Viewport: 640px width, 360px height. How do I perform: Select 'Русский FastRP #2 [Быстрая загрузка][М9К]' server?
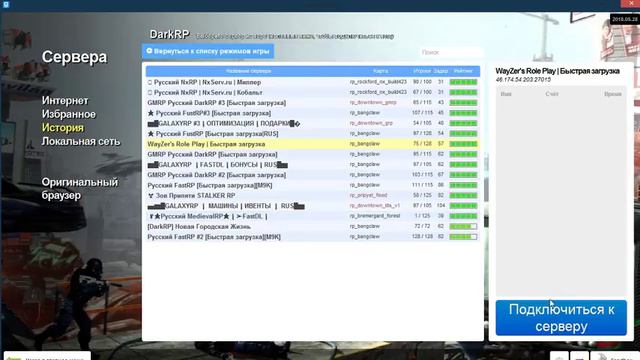tap(313, 237)
